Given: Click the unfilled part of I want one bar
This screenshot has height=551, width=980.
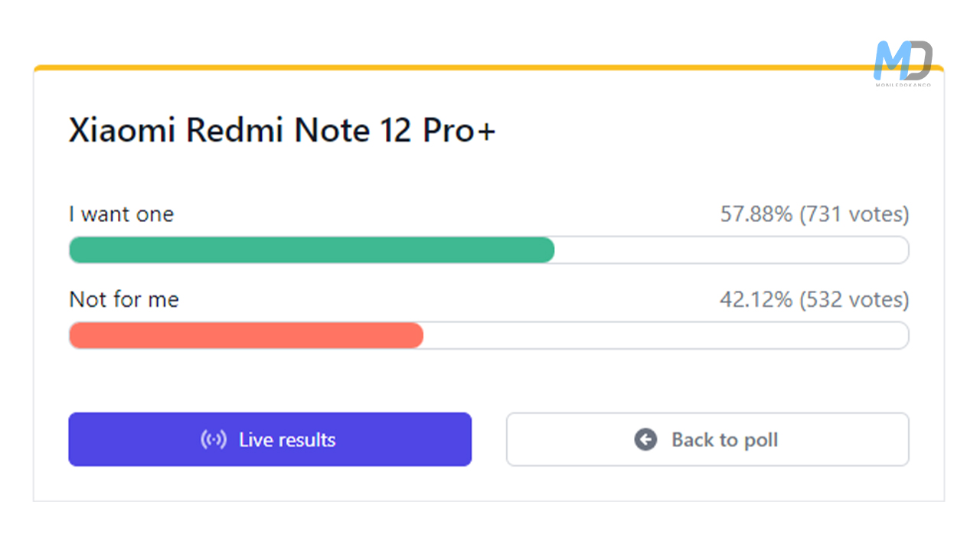Looking at the screenshot, I should (x=731, y=250).
